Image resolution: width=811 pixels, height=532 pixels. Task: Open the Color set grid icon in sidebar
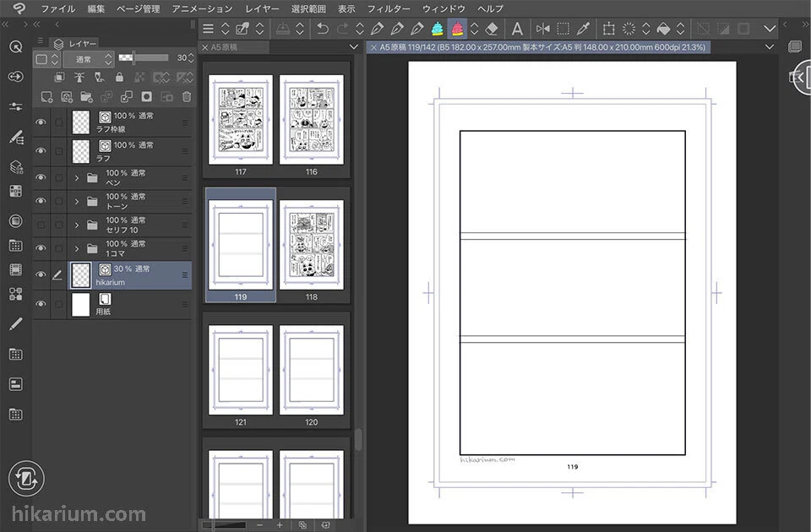point(16,192)
